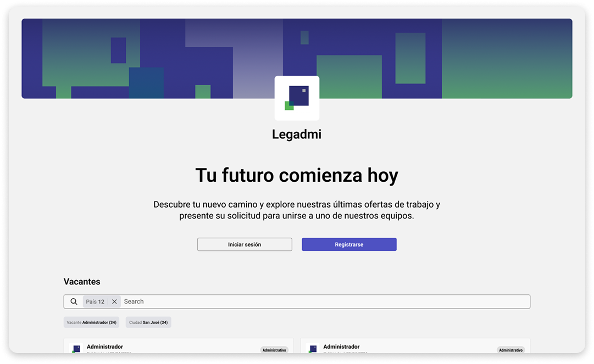Click the company logo on second Administrador card
The width and height of the screenshot is (594, 364).
pos(313,349)
